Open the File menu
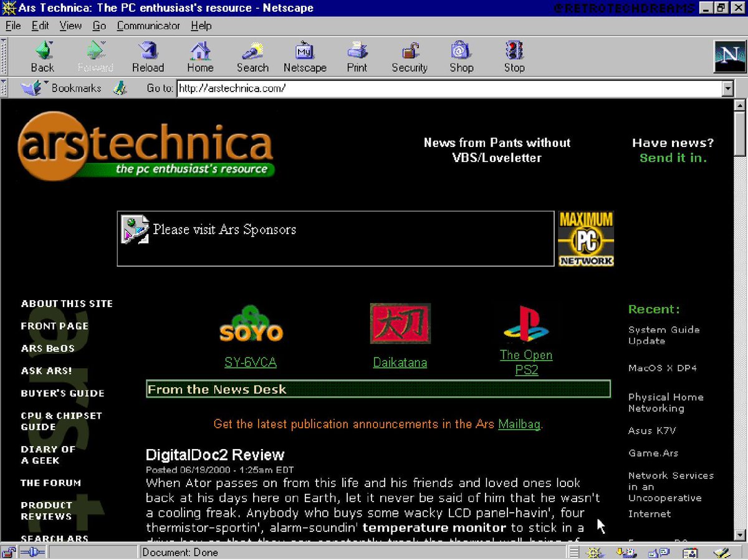The width and height of the screenshot is (748, 560). (x=13, y=26)
